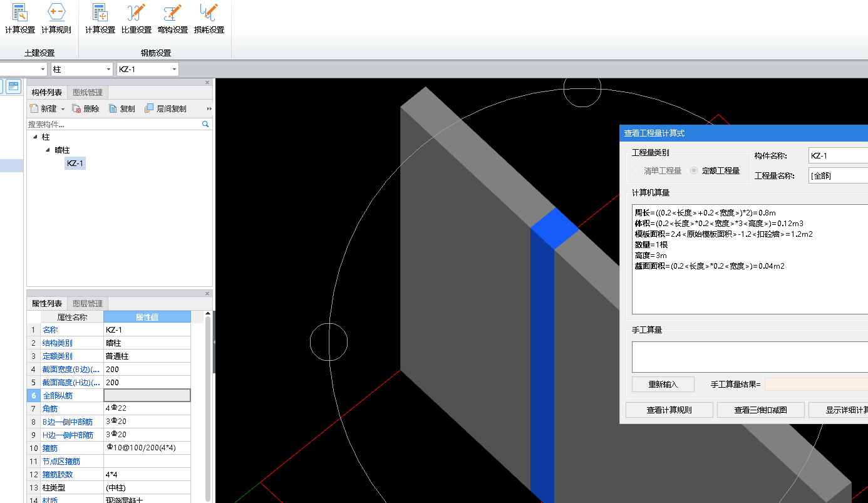The height and width of the screenshot is (503, 868).
Task: Select 清单工程量 radio button
Action: click(636, 170)
